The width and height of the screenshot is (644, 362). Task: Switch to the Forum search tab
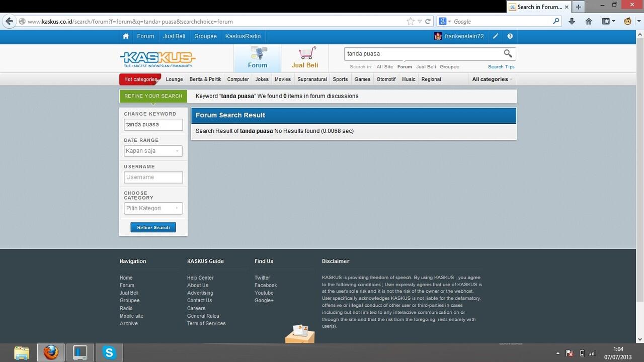pyautogui.click(x=257, y=58)
